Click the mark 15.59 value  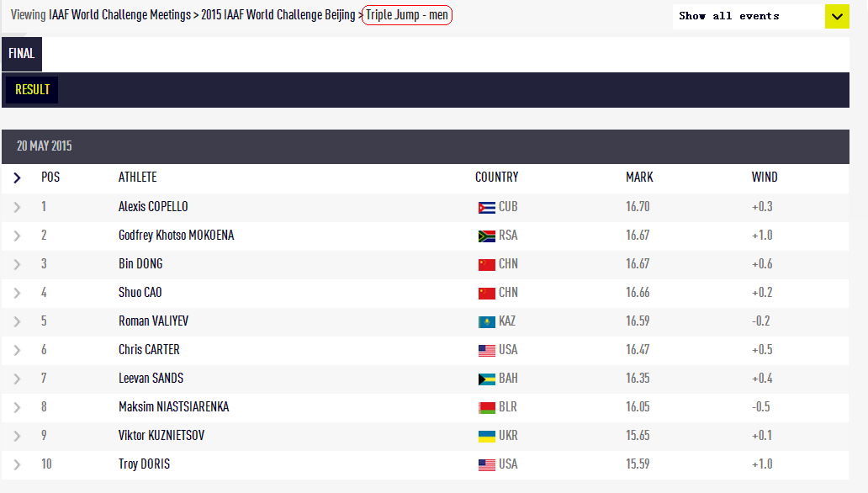point(638,464)
